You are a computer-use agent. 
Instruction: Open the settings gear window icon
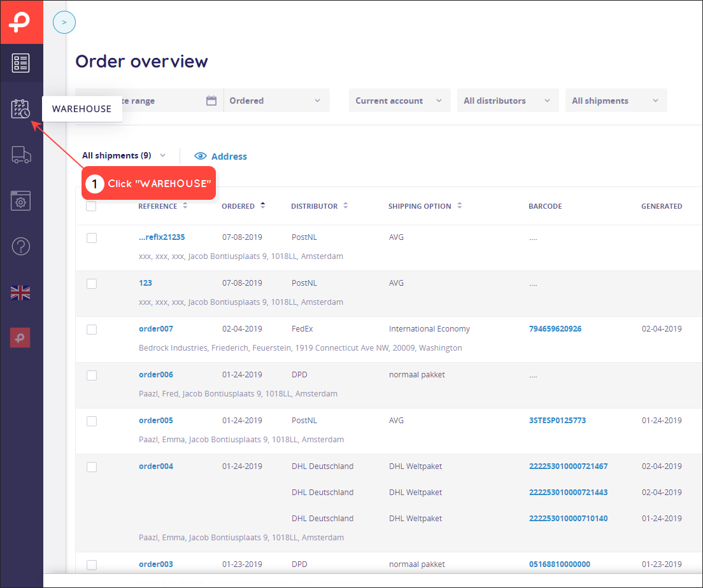coord(20,201)
